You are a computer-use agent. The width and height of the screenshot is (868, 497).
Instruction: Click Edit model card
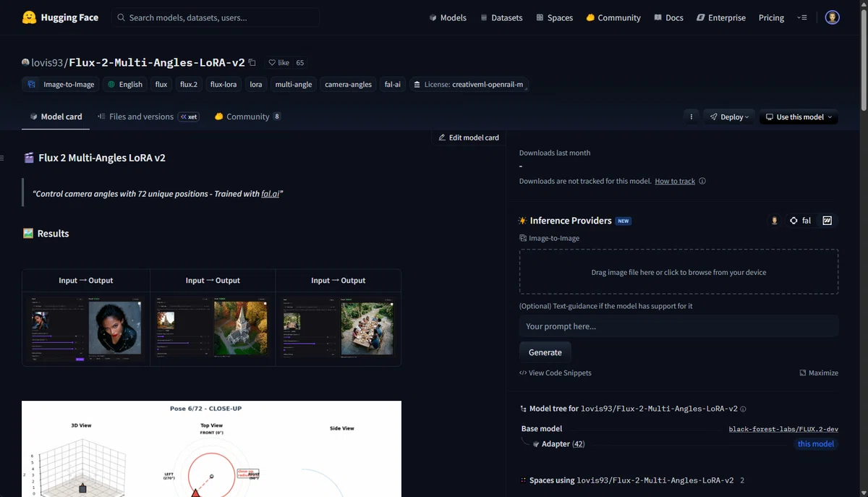469,137
